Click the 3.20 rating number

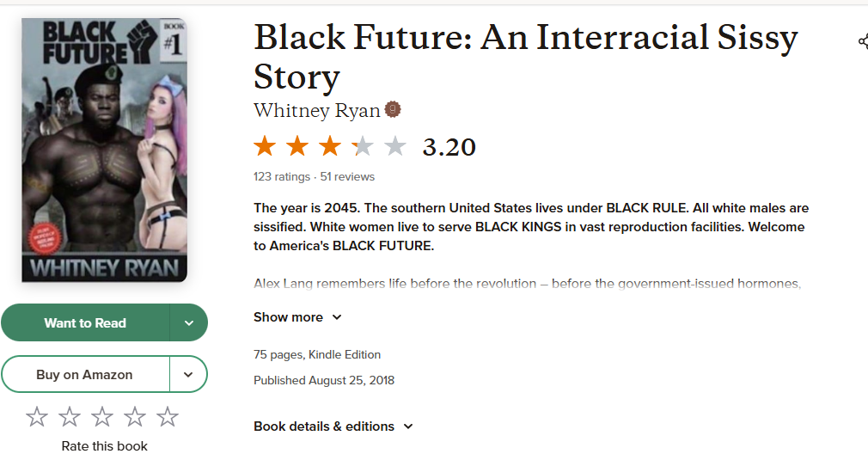coord(449,147)
